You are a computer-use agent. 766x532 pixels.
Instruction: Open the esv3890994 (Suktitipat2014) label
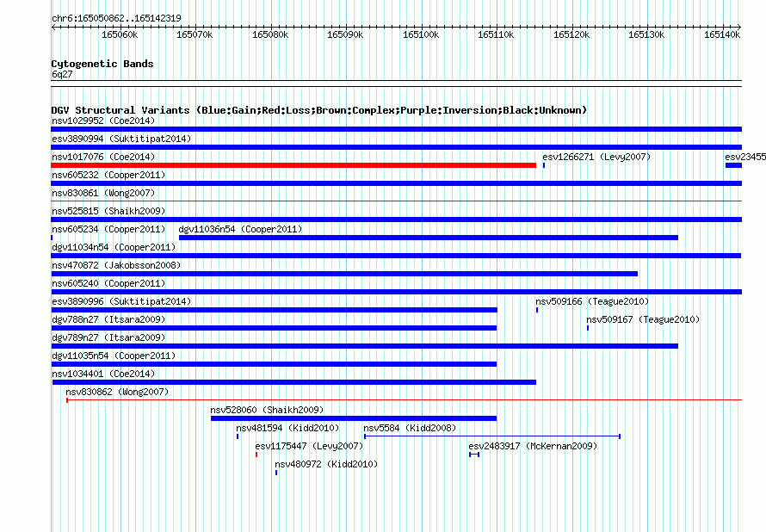[121, 139]
